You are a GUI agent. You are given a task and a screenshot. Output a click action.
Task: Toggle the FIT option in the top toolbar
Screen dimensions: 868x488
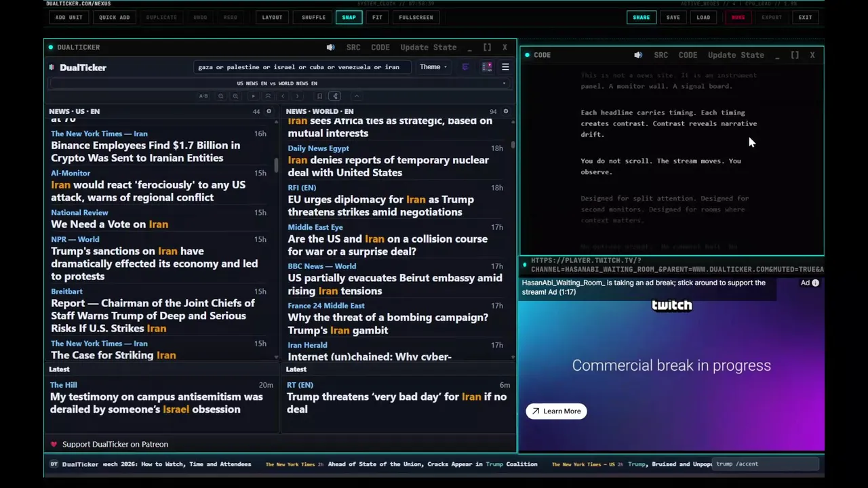[377, 18]
